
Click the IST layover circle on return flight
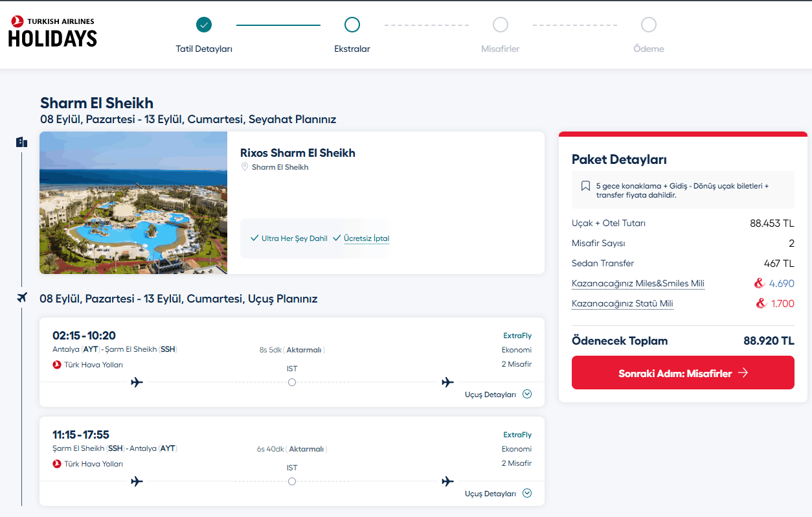coord(292,481)
